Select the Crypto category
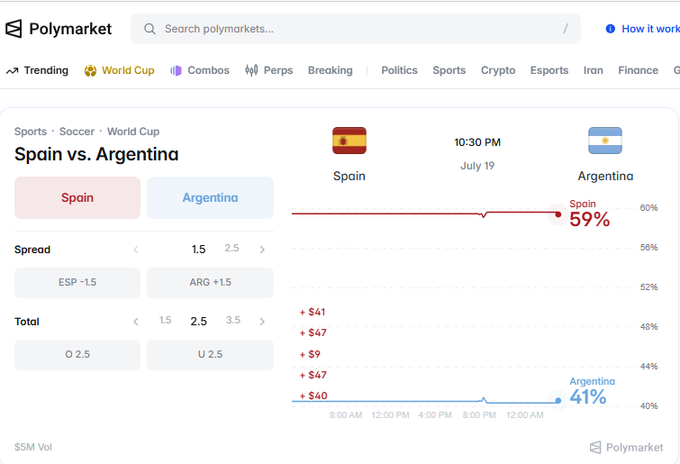The width and height of the screenshot is (680, 464). click(498, 70)
